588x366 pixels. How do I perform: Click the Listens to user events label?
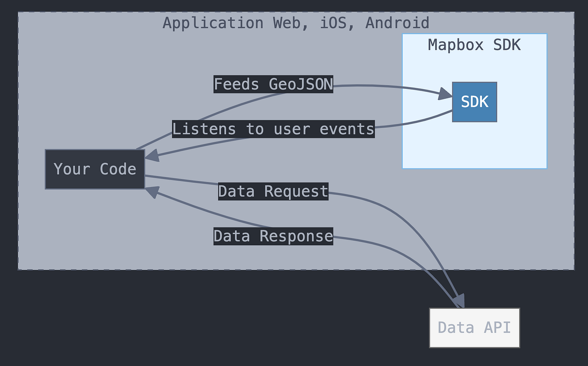click(x=273, y=129)
